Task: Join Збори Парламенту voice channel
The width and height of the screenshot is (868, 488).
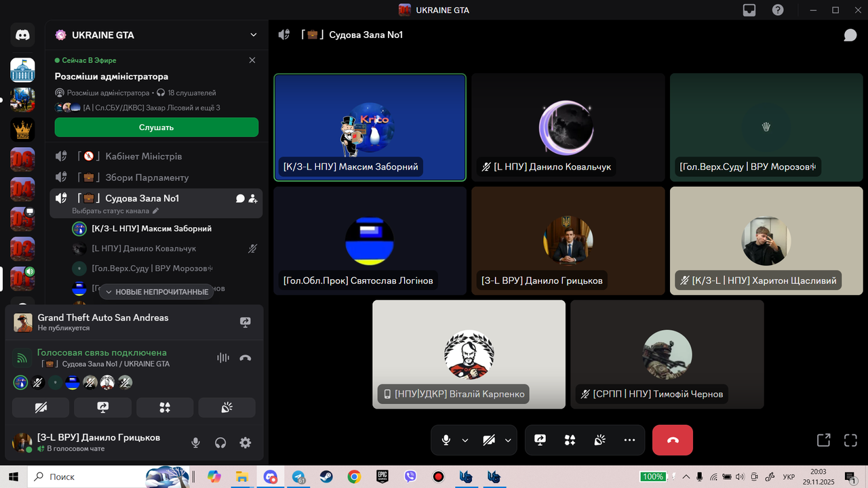Action: [x=156, y=178]
